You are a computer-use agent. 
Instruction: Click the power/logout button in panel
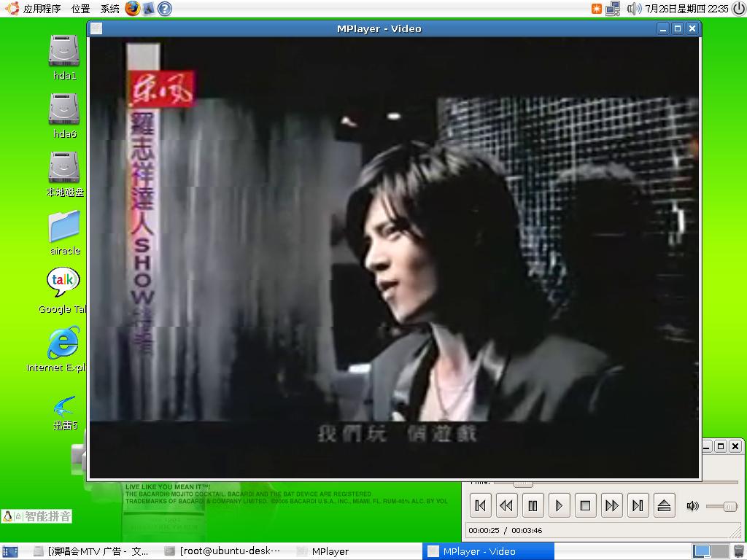pyautogui.click(x=738, y=9)
